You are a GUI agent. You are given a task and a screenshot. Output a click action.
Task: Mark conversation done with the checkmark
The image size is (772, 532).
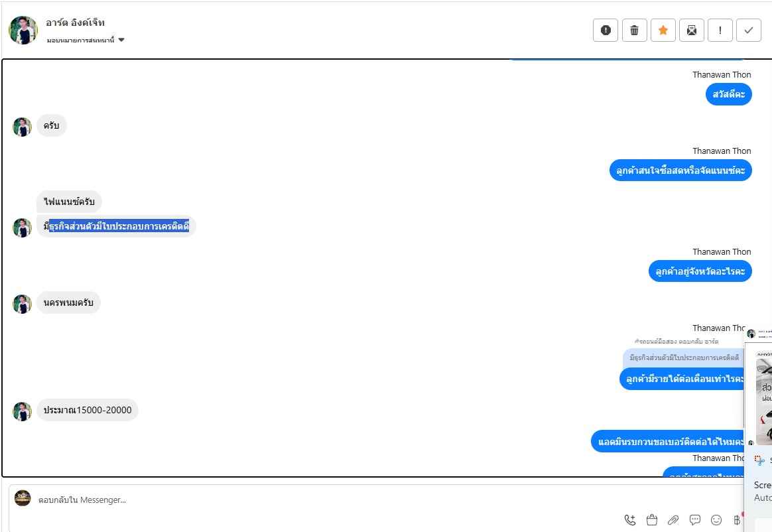coord(748,30)
